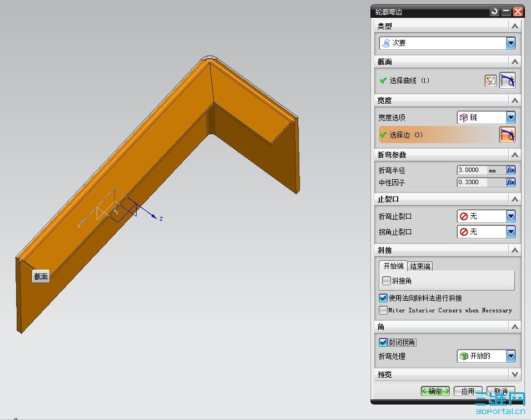Uncheck 使用法向除料法进行斜接
This screenshot has height=420, width=531.
[383, 298]
